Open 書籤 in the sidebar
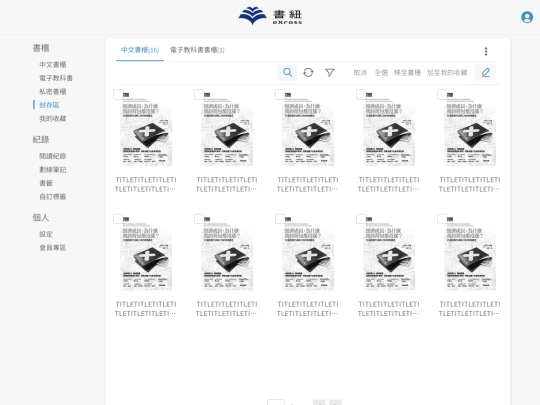The image size is (540, 405). [46, 183]
